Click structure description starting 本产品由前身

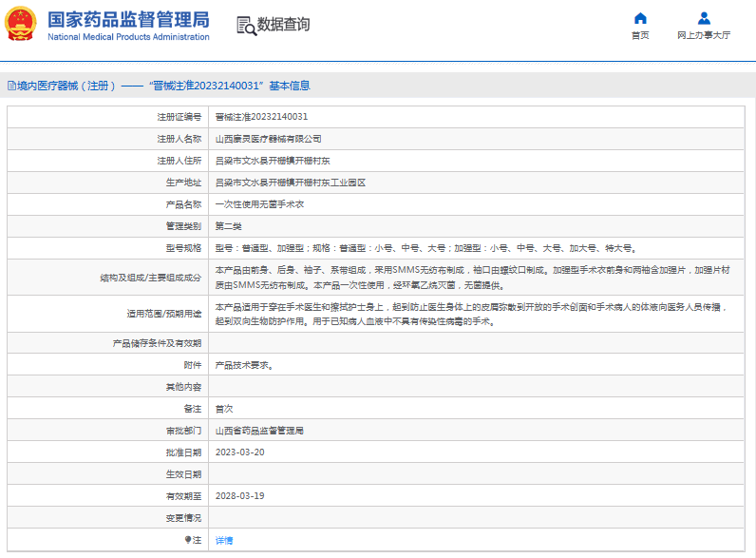click(473, 278)
